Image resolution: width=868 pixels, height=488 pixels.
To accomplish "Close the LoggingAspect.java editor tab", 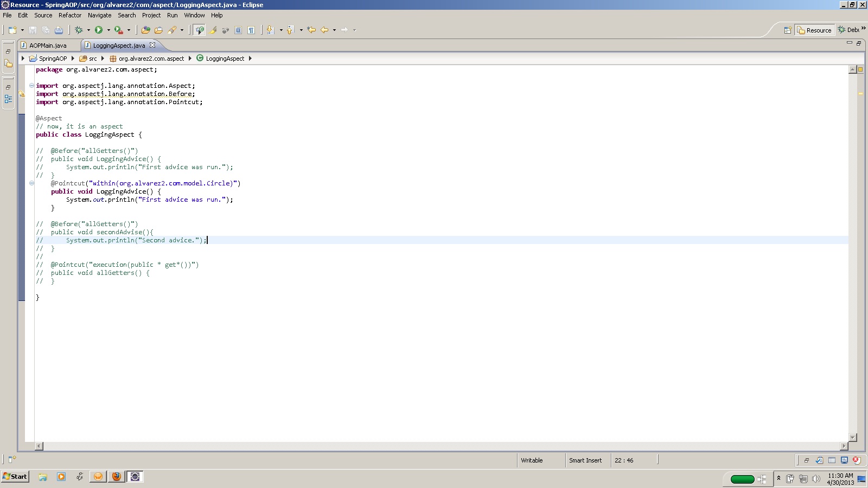I will coord(152,46).
